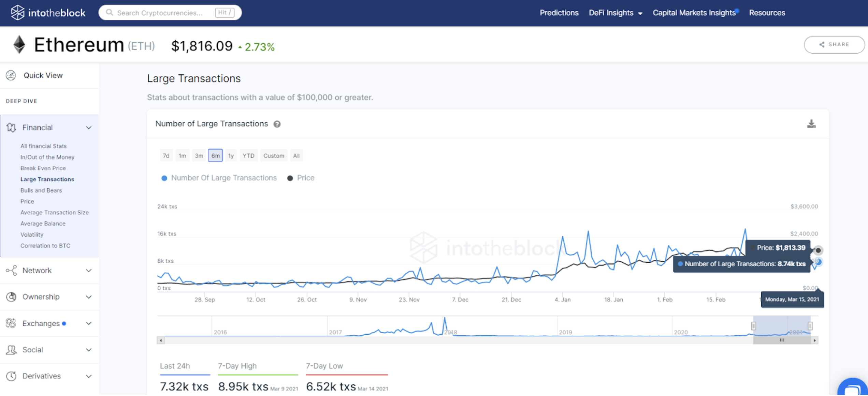The image size is (868, 396).
Task: Open Predictions in the top navigation
Action: pos(559,13)
